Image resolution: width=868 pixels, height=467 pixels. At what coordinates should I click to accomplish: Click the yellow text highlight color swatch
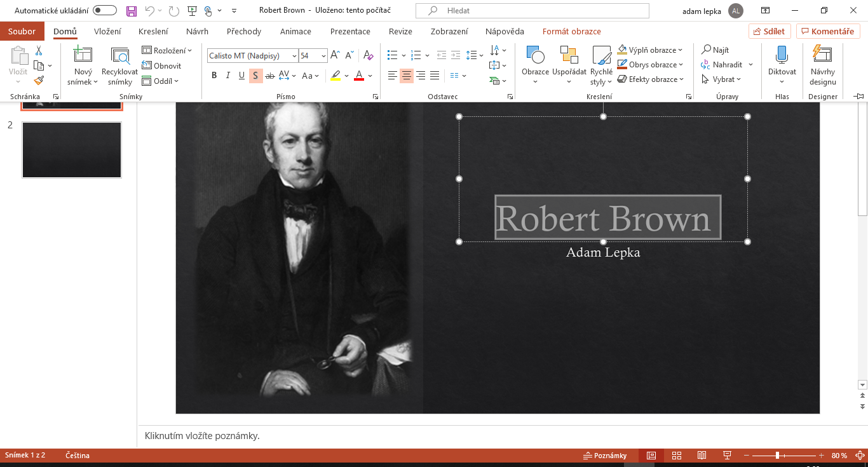tap(336, 76)
